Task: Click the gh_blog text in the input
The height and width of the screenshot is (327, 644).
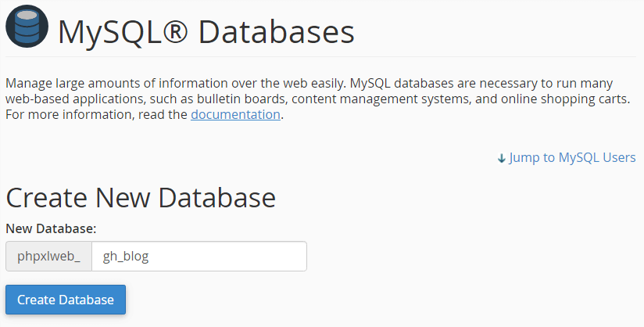Action: pyautogui.click(x=126, y=256)
